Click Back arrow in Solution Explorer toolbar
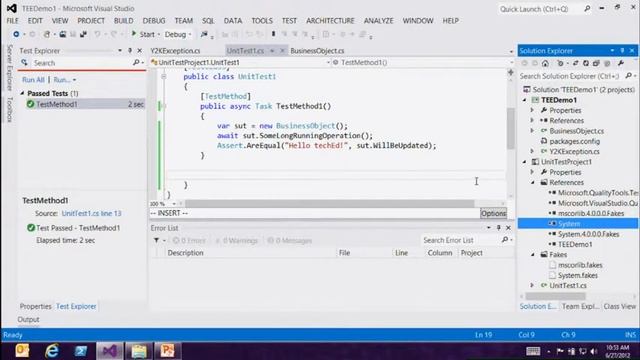Image resolution: width=640 pixels, height=360 pixels. pos(525,63)
